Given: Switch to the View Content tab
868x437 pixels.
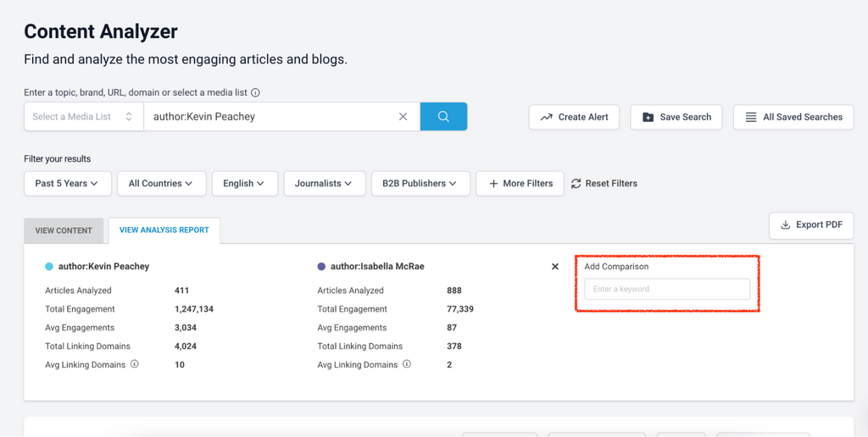Looking at the screenshot, I should tap(64, 230).
